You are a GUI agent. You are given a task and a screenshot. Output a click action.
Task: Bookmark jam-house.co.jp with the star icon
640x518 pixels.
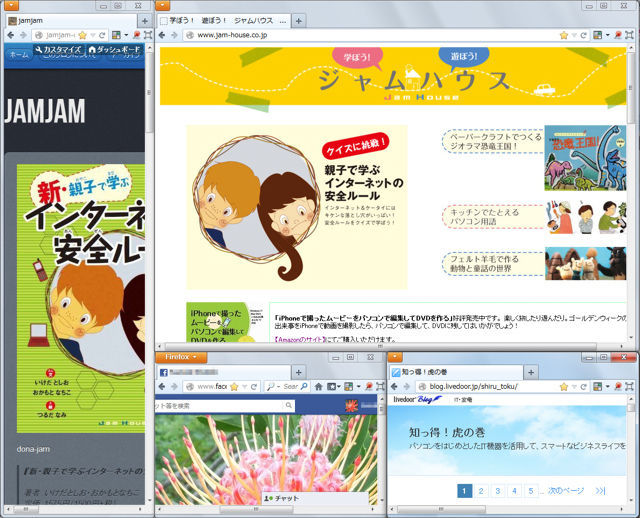pyautogui.click(x=564, y=35)
